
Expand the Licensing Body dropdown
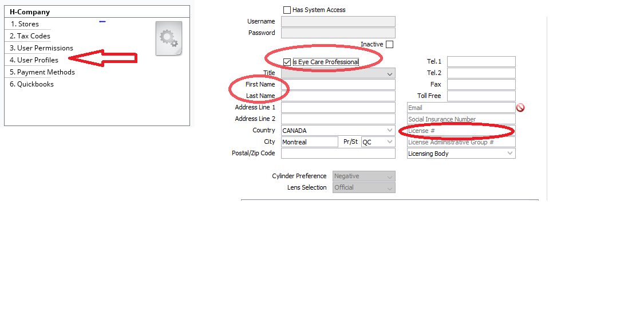(509, 154)
